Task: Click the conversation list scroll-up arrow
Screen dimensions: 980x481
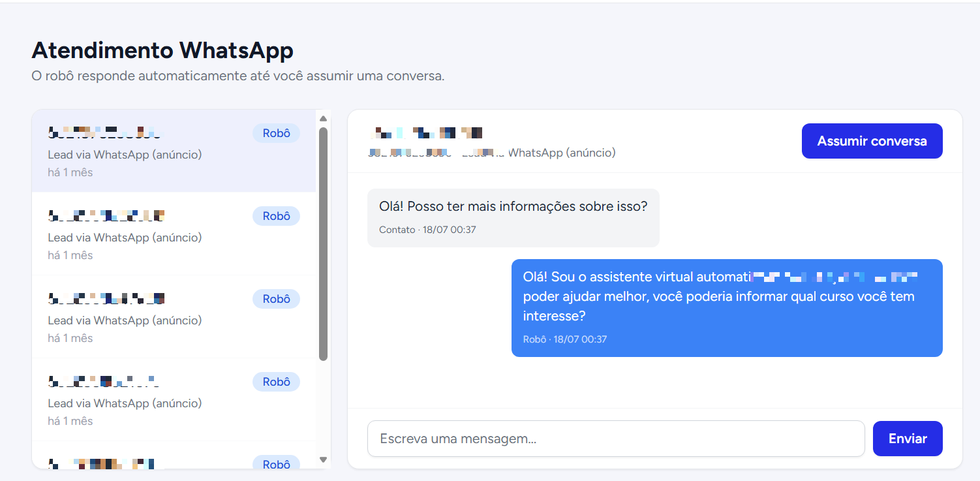Action: [x=323, y=118]
